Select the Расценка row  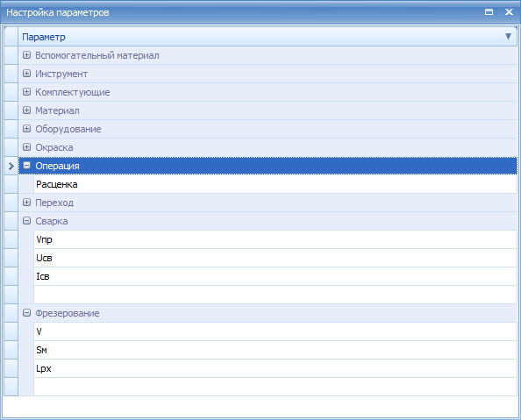(275, 184)
